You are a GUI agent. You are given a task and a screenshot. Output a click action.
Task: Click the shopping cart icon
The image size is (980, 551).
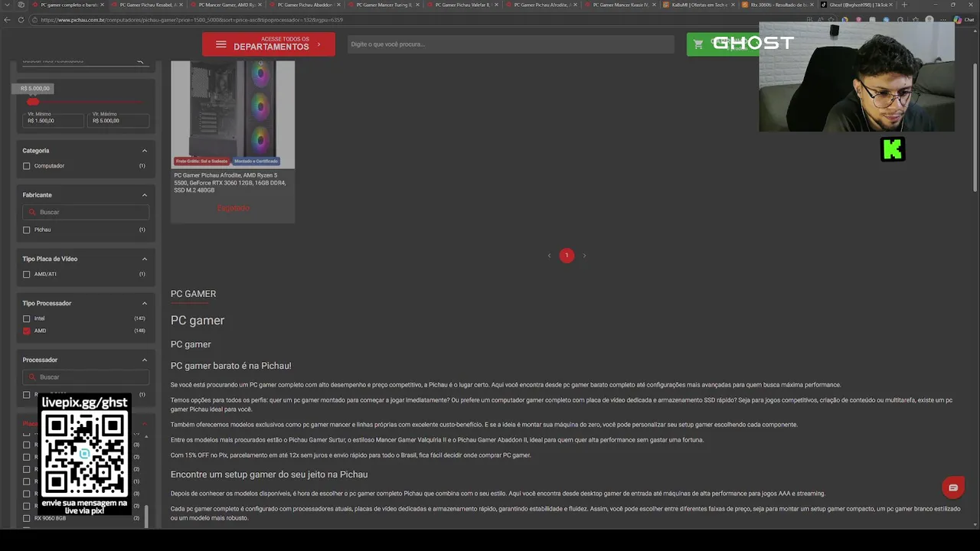click(x=697, y=44)
